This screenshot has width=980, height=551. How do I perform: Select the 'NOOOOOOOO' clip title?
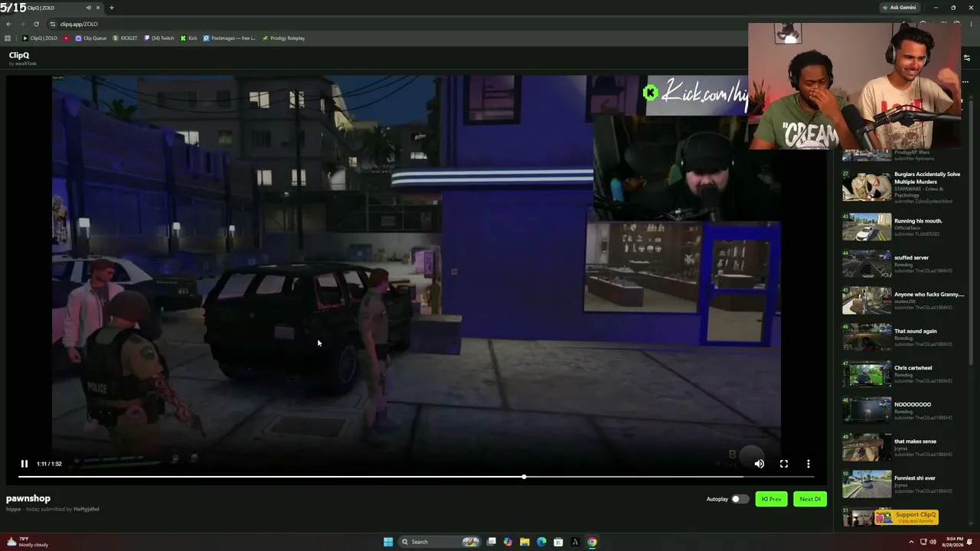point(913,405)
